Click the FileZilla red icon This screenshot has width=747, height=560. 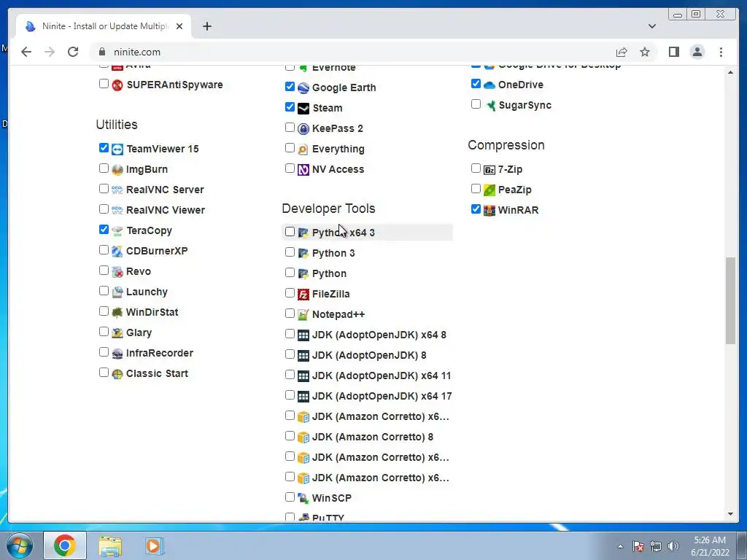303,295
